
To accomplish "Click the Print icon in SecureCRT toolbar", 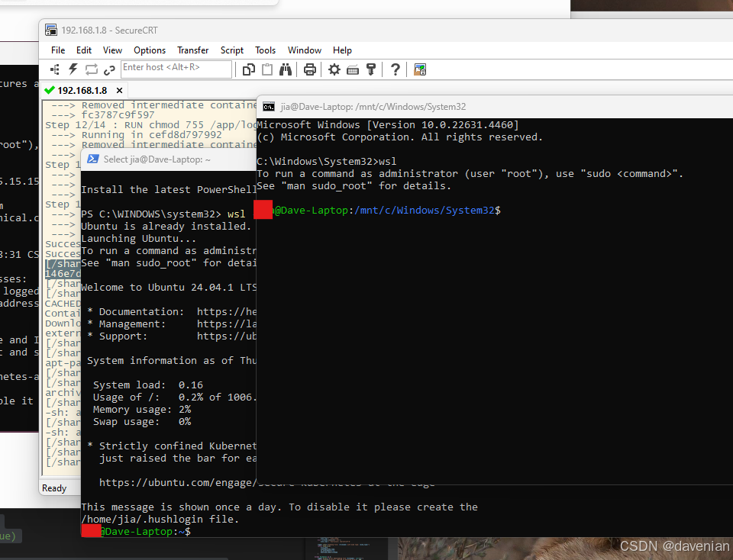I will [x=309, y=69].
